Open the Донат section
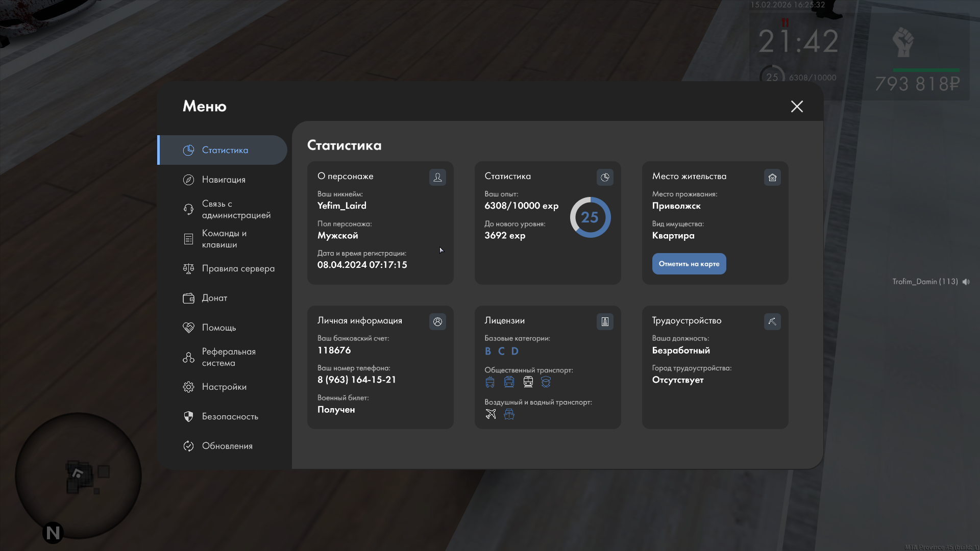The width and height of the screenshot is (980, 551). tap(214, 298)
